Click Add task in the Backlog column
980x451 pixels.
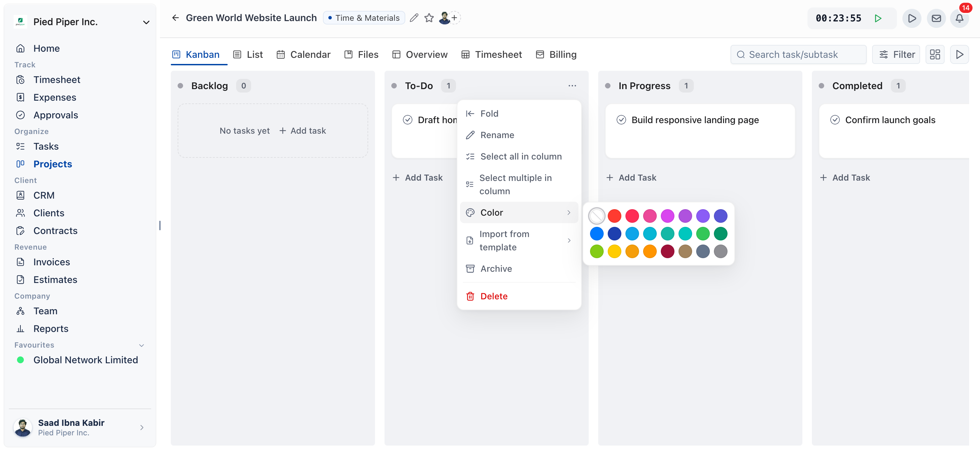(x=303, y=131)
